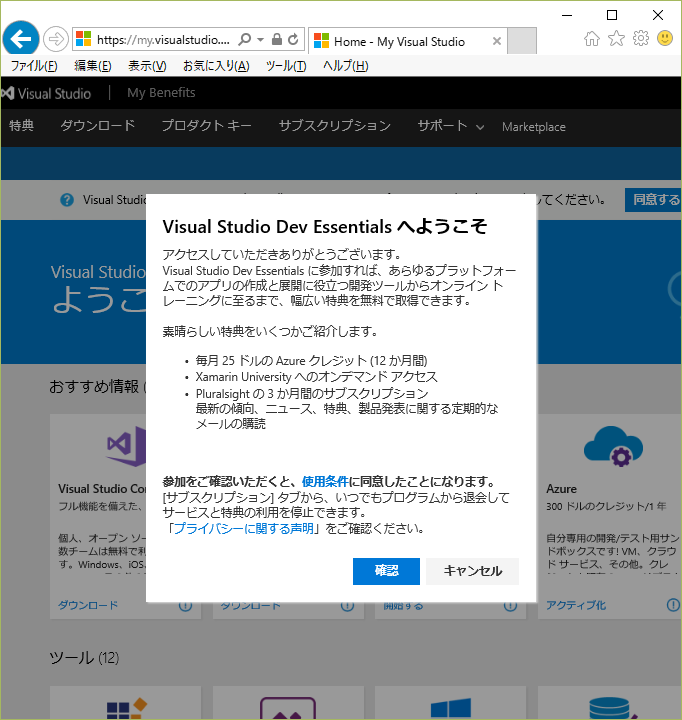Click the Visual Studio logo in header
This screenshot has height=720, width=682.
coord(46,93)
